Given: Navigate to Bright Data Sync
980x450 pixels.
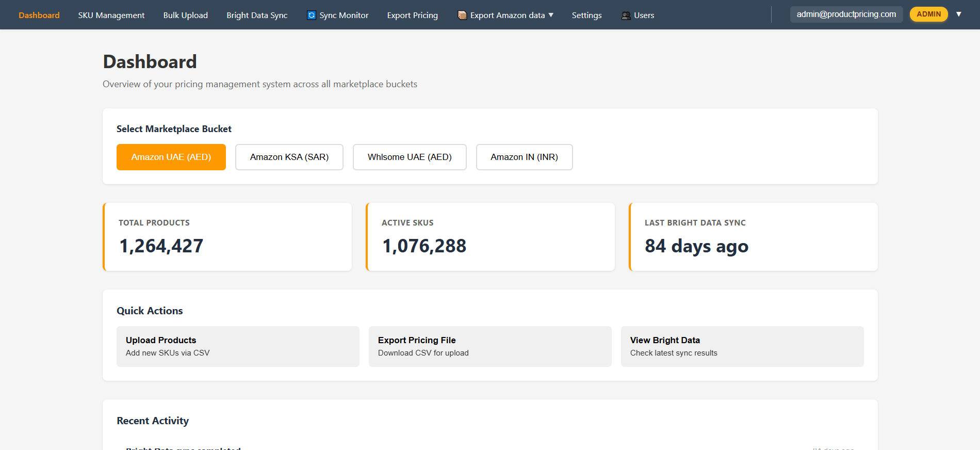Looking at the screenshot, I should 257,15.
